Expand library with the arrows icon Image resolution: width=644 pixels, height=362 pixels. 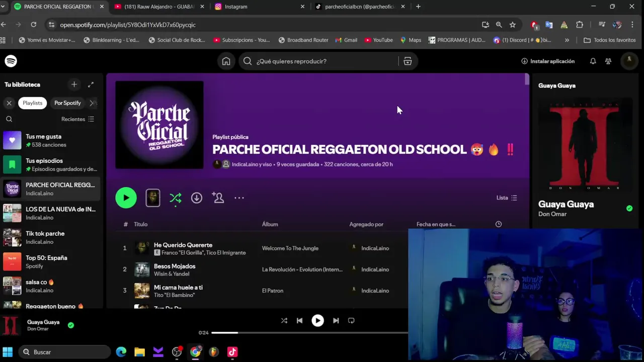[91, 84]
